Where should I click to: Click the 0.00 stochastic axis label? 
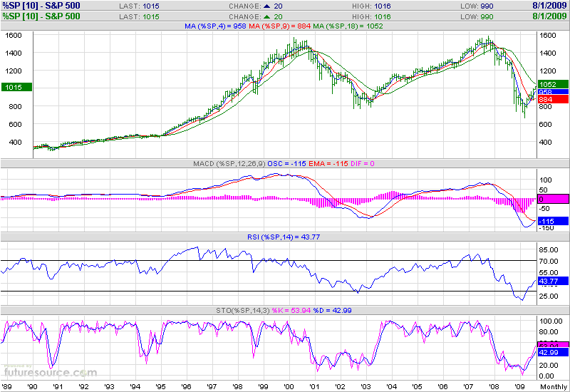pyautogui.click(x=546, y=376)
